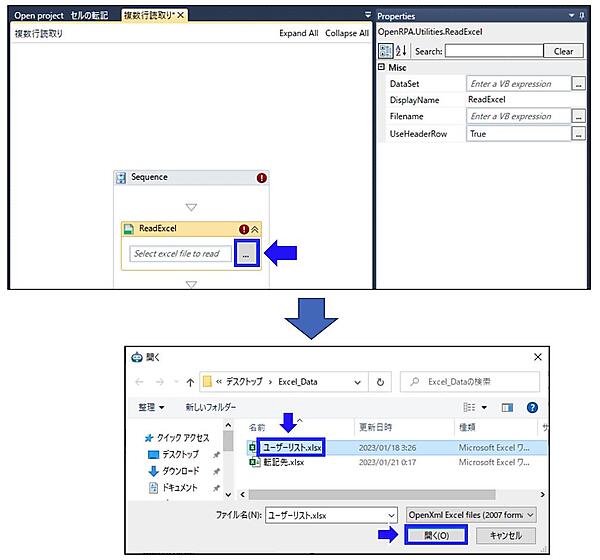Open the Properties panel options dropdown
Screen dimensions: 600x560
click(x=572, y=15)
